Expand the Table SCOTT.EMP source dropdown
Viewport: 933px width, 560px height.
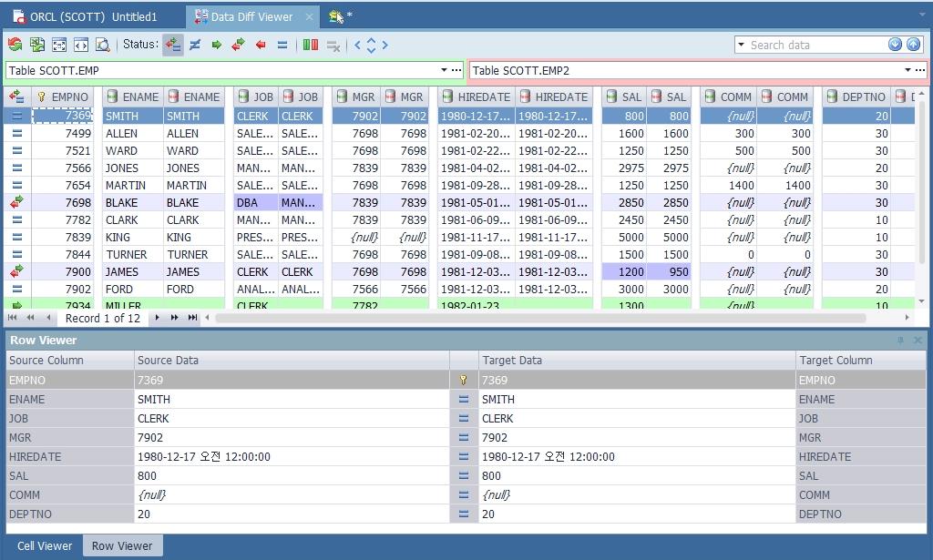click(445, 70)
